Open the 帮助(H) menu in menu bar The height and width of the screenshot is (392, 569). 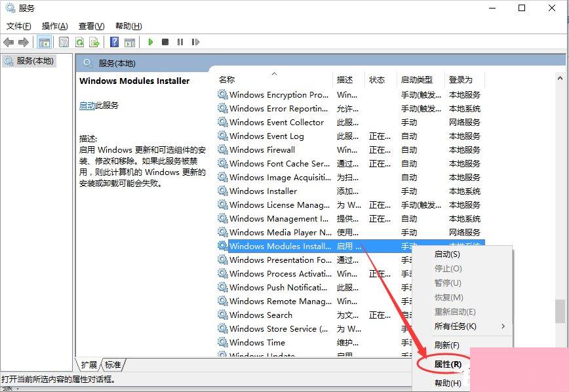point(128,26)
